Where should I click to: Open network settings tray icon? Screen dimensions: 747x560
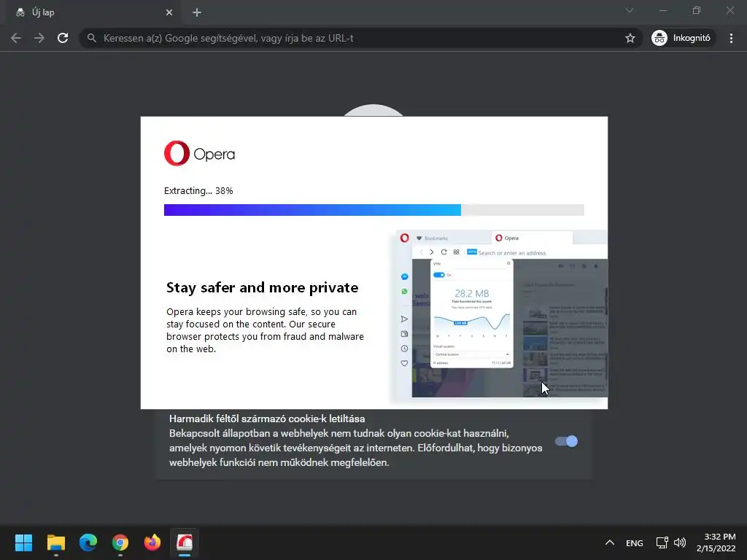[x=662, y=542]
